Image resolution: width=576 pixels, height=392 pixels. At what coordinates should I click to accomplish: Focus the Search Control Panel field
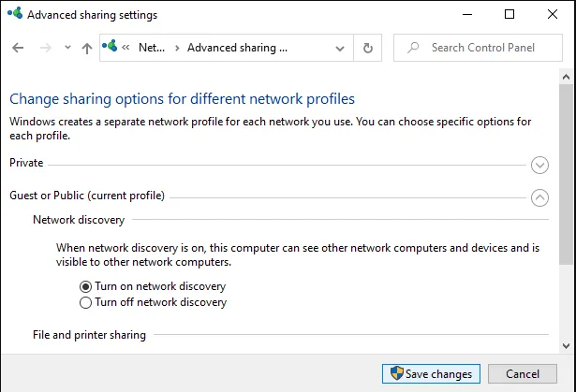coord(478,48)
